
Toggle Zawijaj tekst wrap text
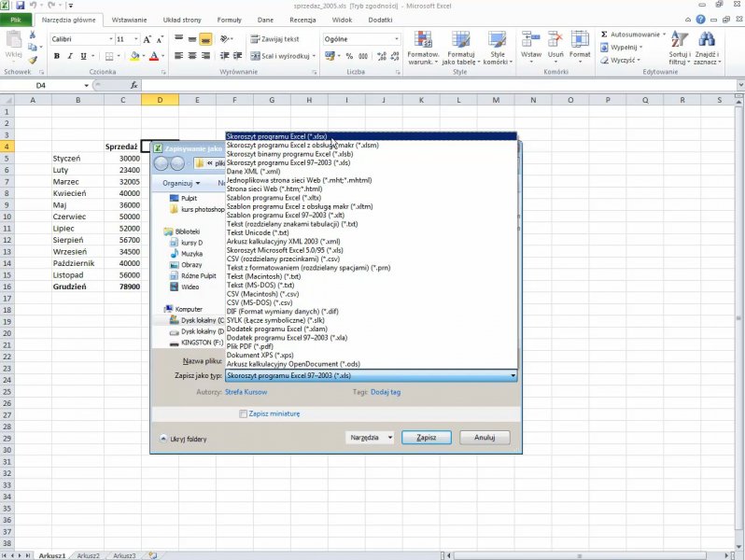point(274,39)
